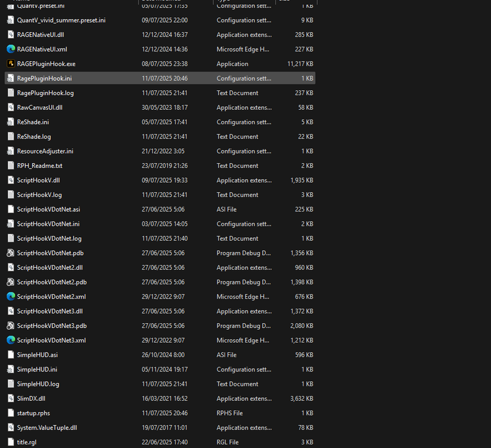This screenshot has height=448, width=491.
Task: Select the RPH_Readme.txt file name
Action: (x=39, y=165)
